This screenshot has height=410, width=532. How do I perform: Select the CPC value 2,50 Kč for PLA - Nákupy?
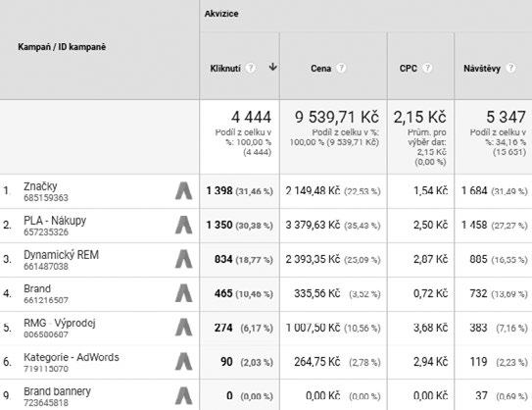tap(430, 225)
